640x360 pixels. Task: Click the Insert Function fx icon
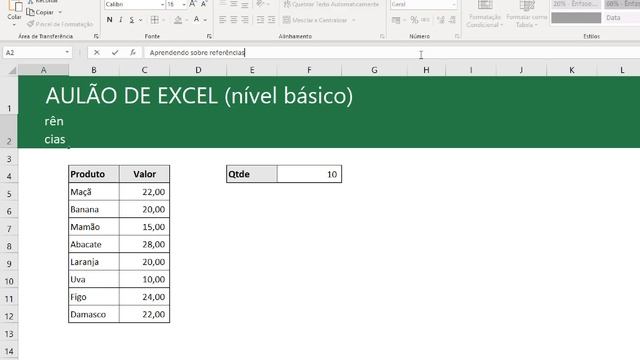click(133, 53)
